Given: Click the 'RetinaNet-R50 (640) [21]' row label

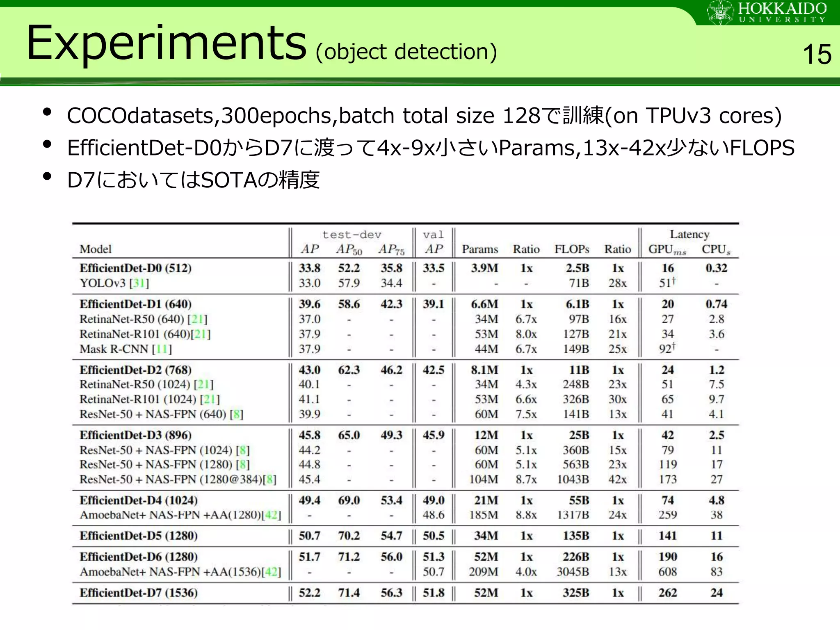Looking at the screenshot, I should pos(144,319).
